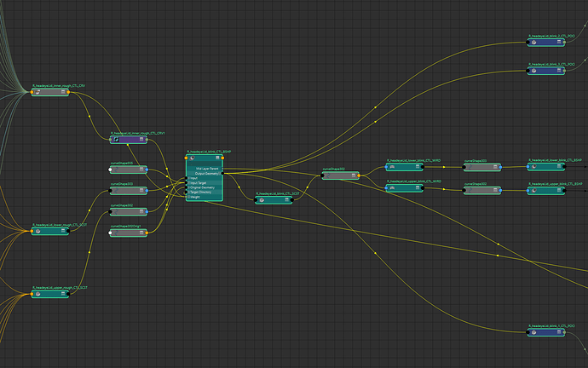The width and height of the screenshot is (588, 368).
Task: Click the Output Geometry output port
Action: pyautogui.click(x=222, y=173)
